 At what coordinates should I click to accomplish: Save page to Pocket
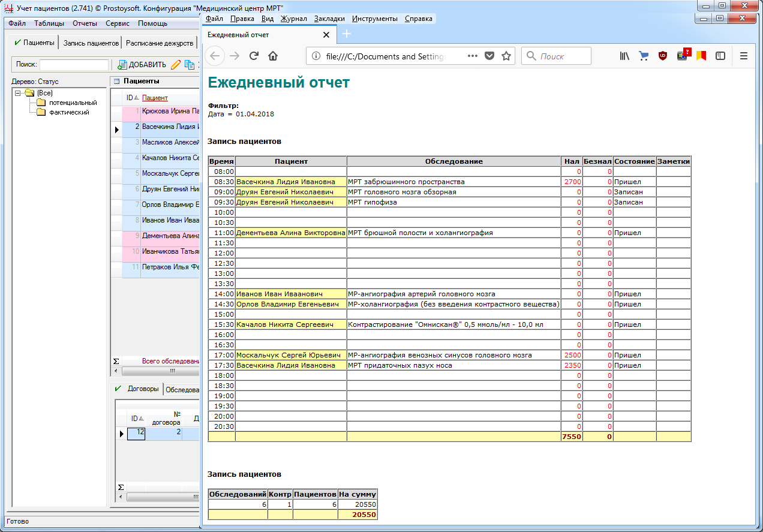coord(489,56)
